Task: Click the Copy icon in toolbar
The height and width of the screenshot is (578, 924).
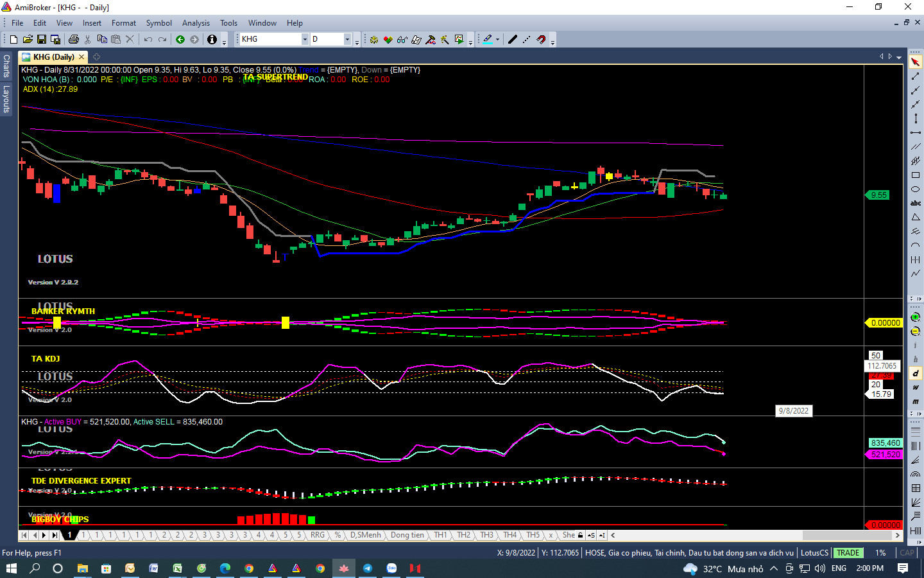Action: click(x=102, y=39)
